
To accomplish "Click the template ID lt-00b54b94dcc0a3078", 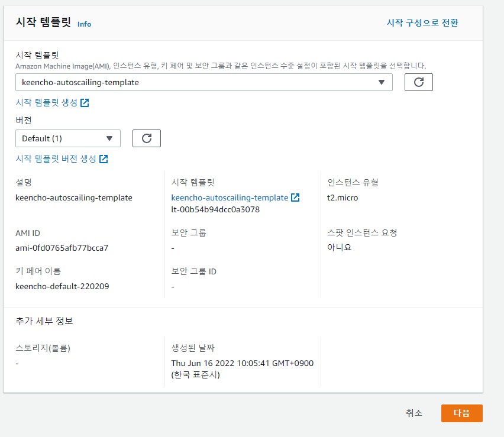I will pyautogui.click(x=215, y=209).
